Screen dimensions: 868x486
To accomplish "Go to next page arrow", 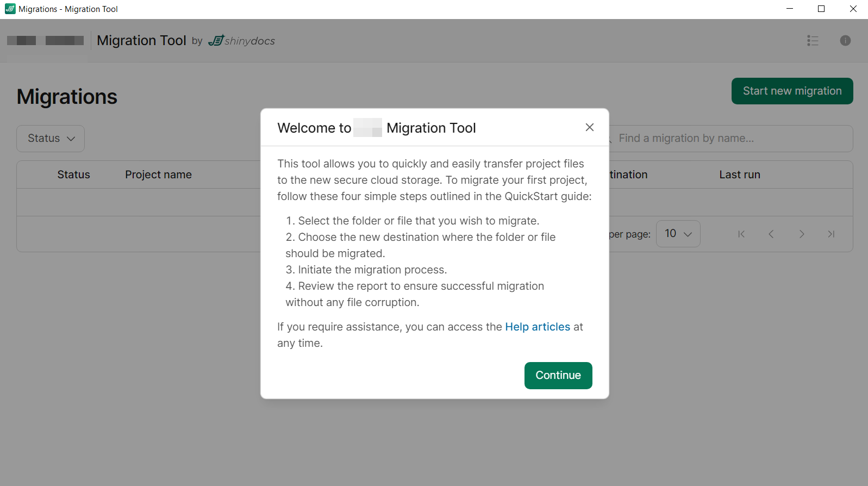I will click(x=801, y=234).
